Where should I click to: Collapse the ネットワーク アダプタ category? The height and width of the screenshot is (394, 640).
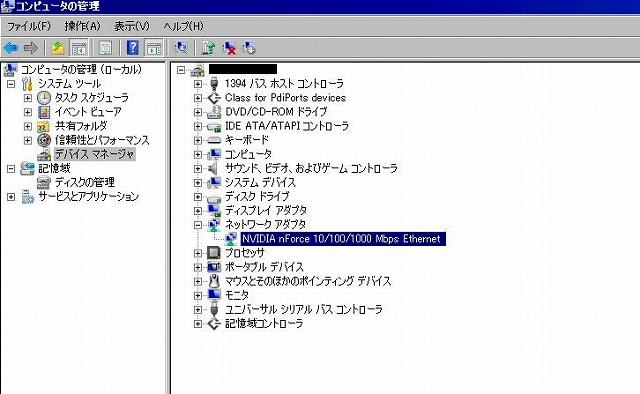click(x=198, y=225)
